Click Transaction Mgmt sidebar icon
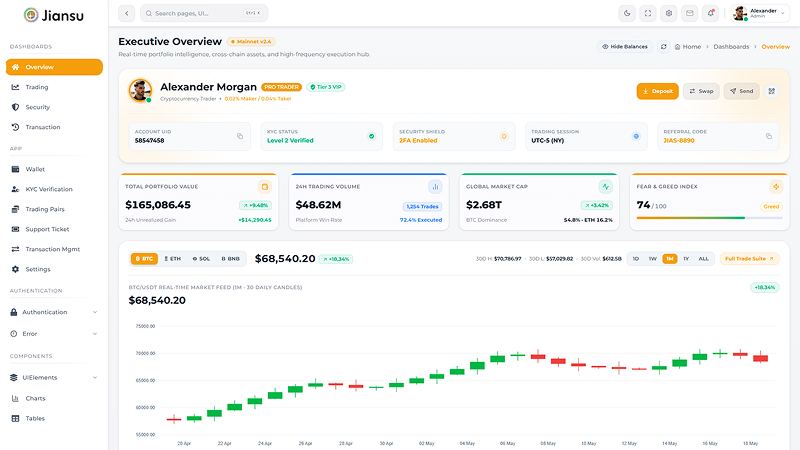The image size is (800, 450). [15, 249]
